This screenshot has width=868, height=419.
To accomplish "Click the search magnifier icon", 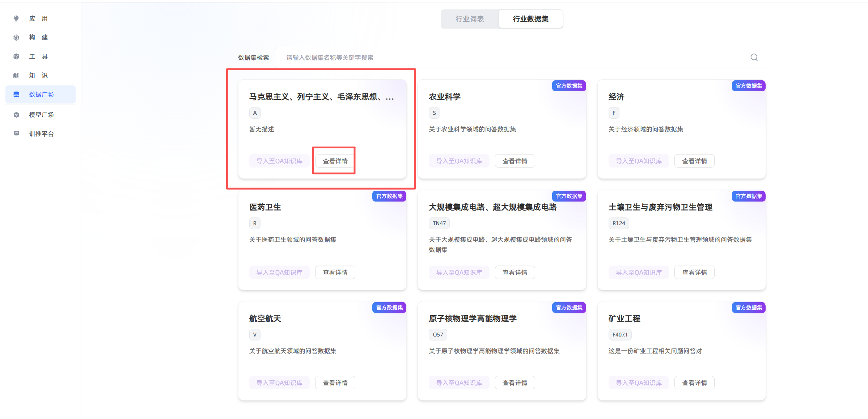I will coord(754,58).
